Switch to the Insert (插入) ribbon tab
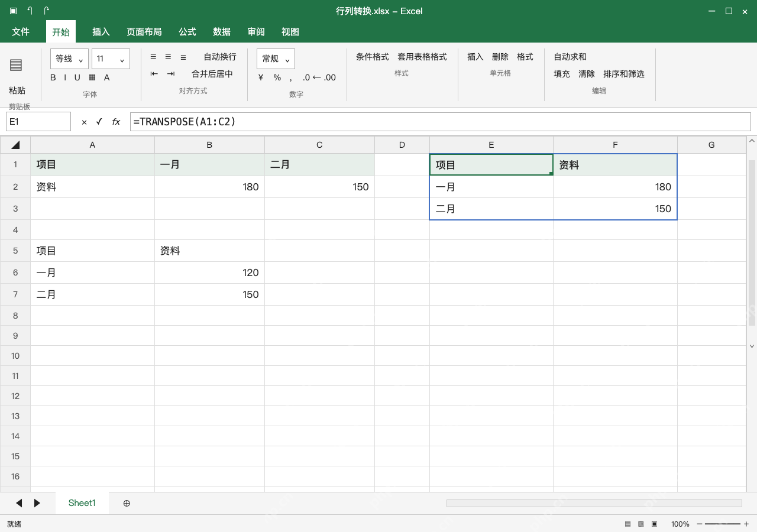The width and height of the screenshot is (757, 532). click(x=101, y=32)
